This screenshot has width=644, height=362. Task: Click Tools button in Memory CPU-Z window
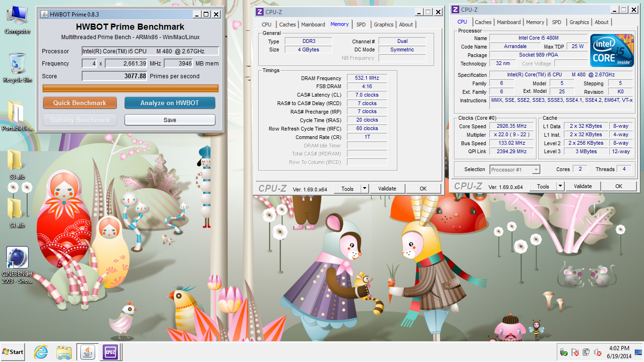347,189
